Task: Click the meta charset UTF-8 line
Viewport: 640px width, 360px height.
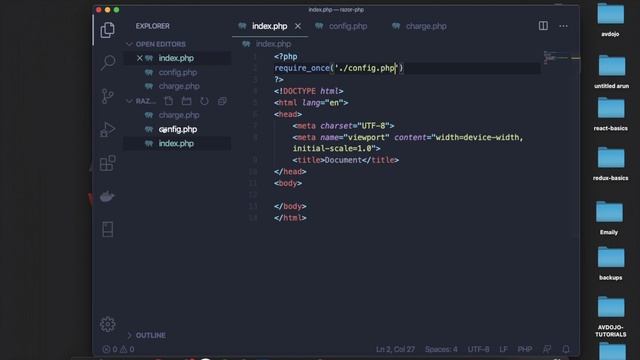Action: click(x=343, y=126)
